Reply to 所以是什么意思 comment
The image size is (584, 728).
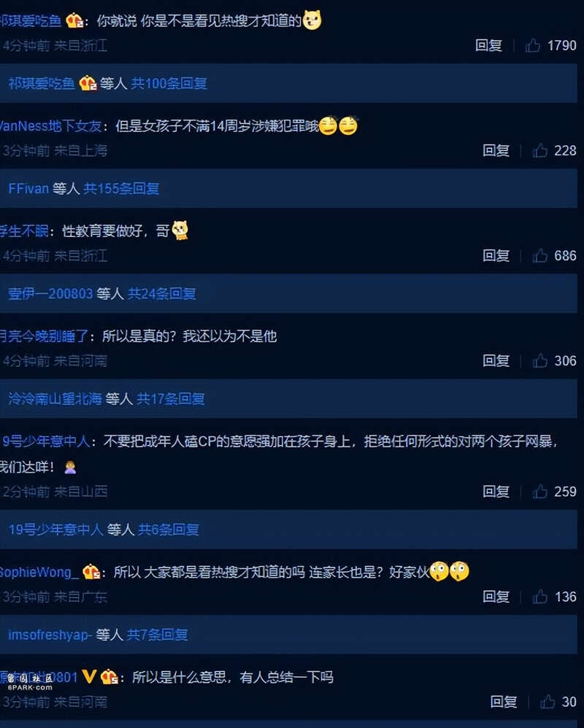click(504, 702)
